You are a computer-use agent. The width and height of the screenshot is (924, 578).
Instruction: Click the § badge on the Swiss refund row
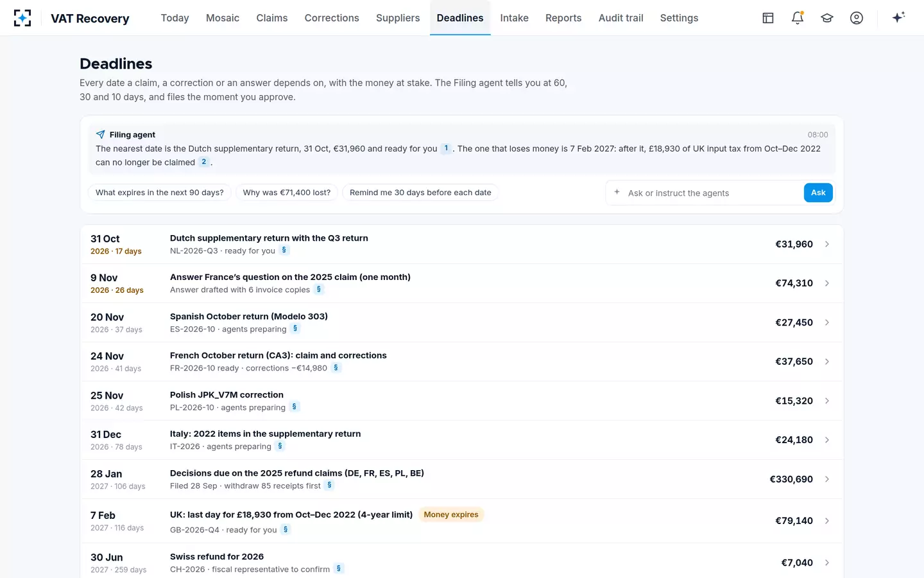(339, 568)
